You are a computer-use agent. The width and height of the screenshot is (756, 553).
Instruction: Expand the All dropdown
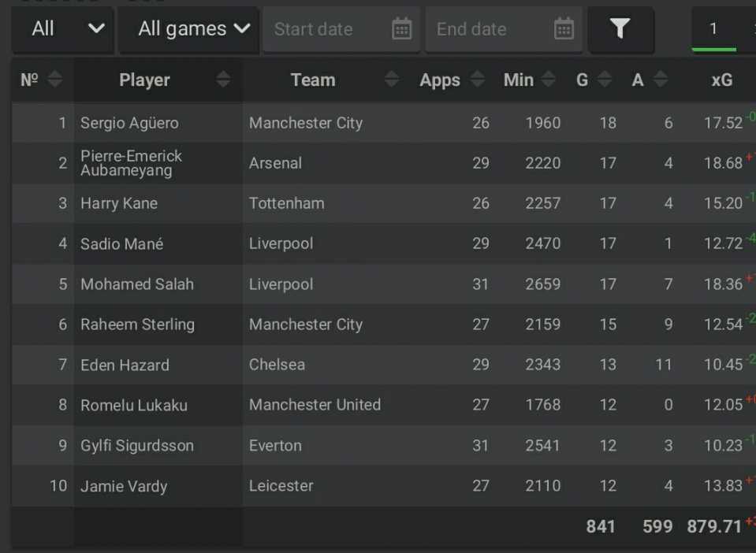coord(63,29)
